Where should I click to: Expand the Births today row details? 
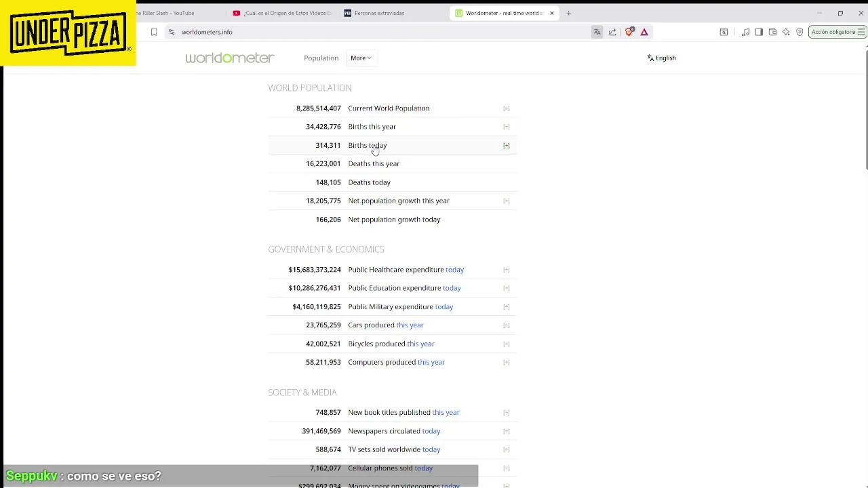(506, 145)
